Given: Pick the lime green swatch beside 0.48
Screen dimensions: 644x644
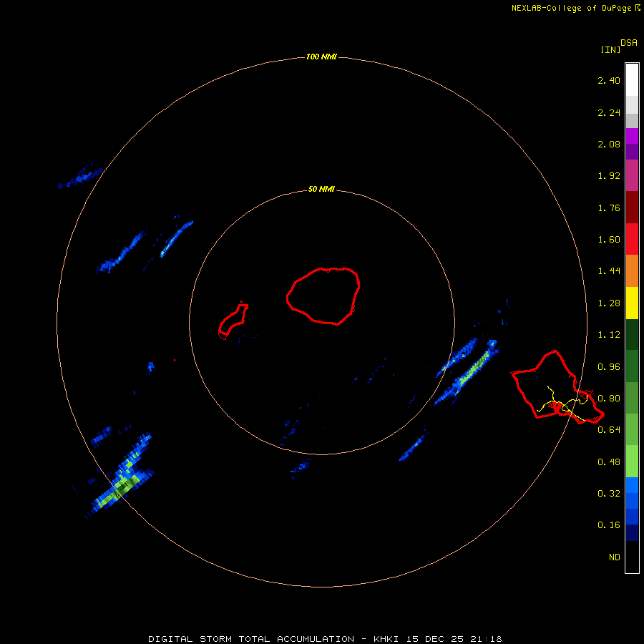Looking at the screenshot, I should coord(632,462).
